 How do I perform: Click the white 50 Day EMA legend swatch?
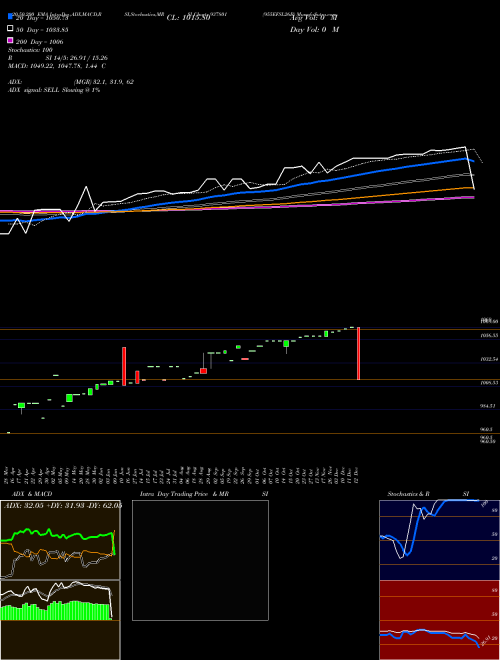click(x=10, y=29)
